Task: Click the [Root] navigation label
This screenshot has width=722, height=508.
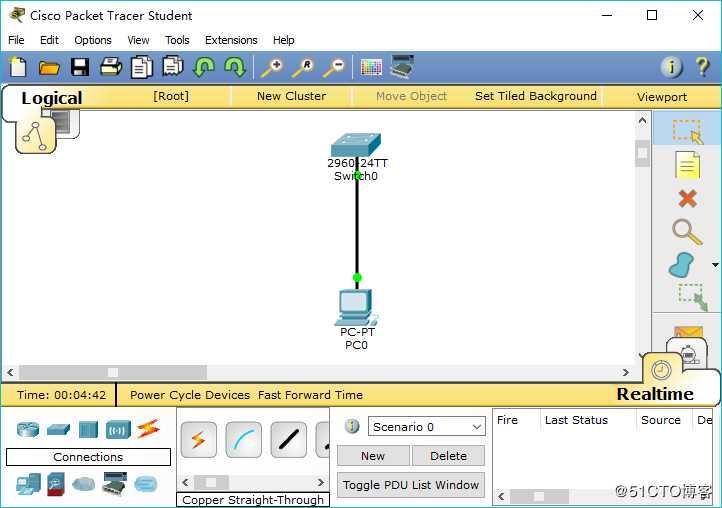Action: coord(171,96)
